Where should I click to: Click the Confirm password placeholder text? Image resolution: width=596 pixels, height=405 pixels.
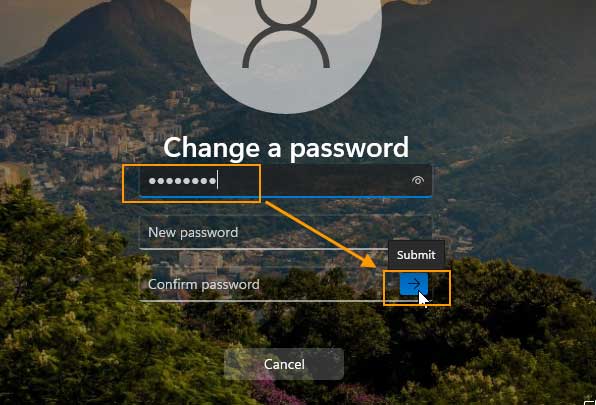[x=204, y=284]
